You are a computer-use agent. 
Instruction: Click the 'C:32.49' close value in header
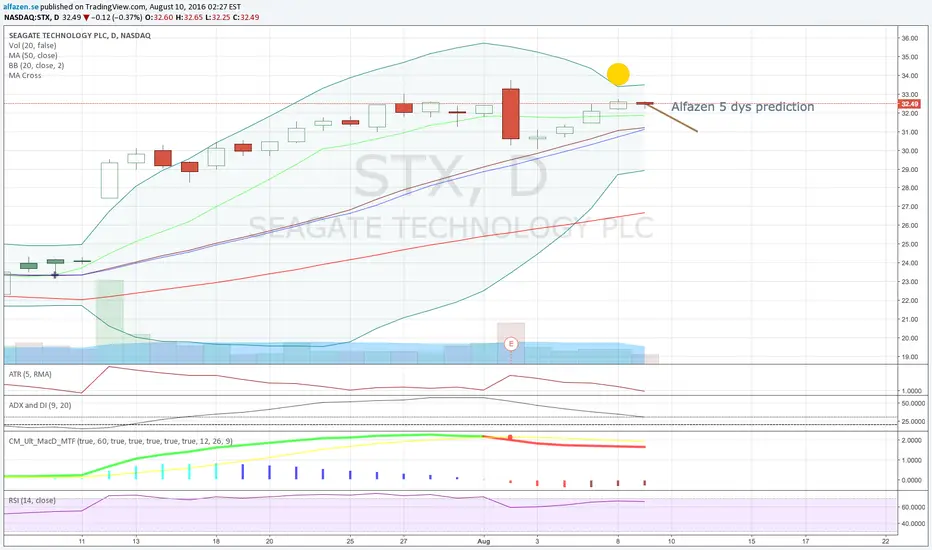click(x=246, y=17)
